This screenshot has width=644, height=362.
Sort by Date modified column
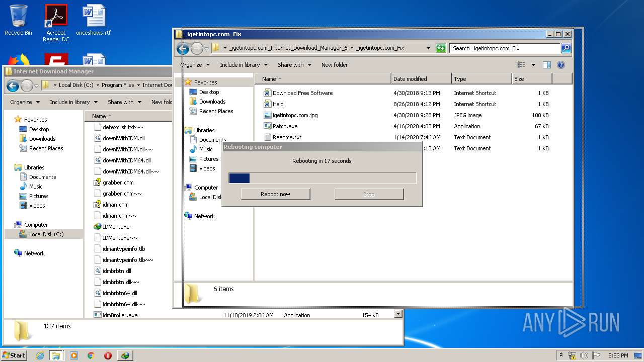[421, 79]
